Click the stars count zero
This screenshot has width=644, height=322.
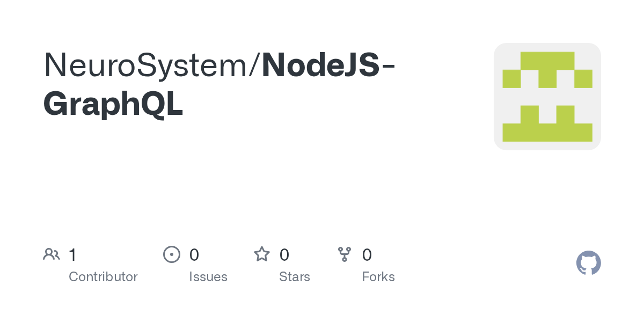[x=284, y=255]
